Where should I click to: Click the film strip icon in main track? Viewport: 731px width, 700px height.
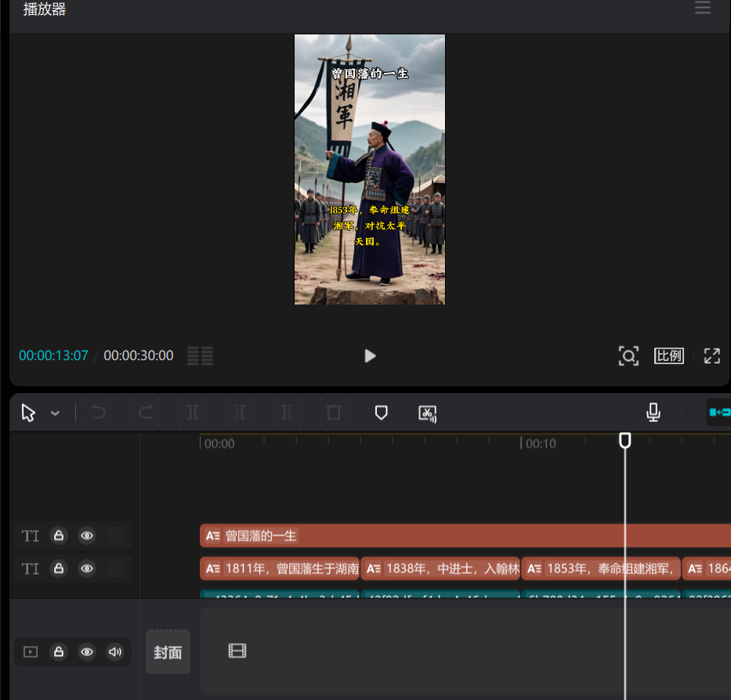(x=237, y=651)
